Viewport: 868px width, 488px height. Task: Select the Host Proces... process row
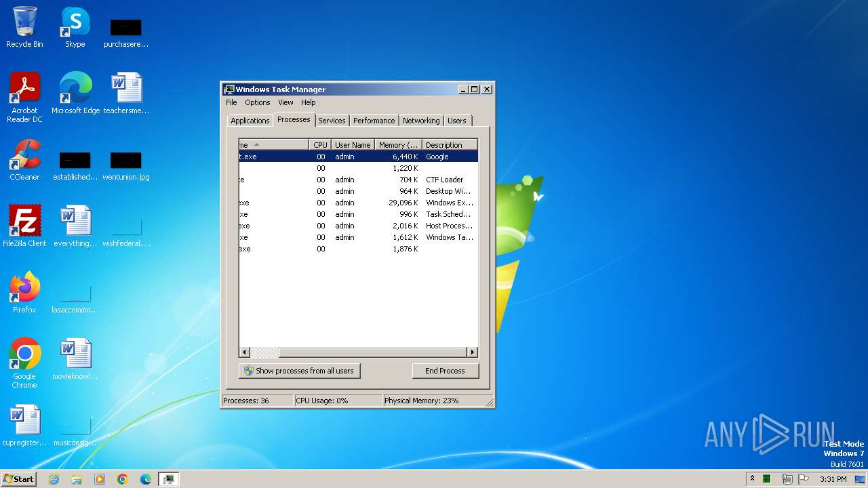click(x=358, y=226)
